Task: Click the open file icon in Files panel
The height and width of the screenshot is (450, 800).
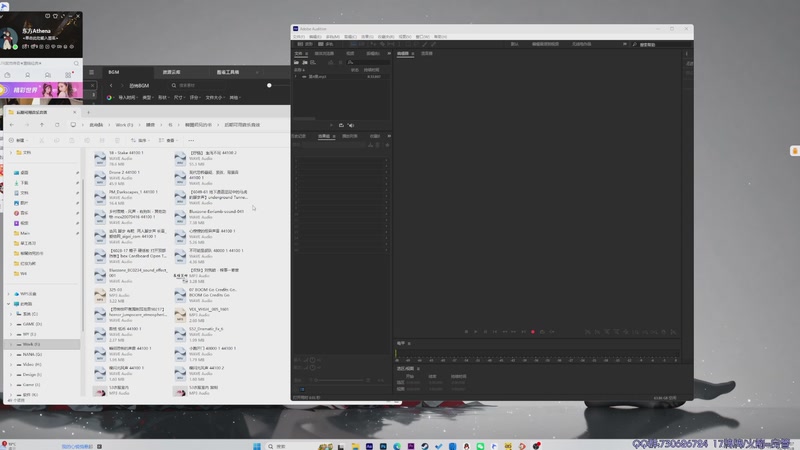Action: (x=296, y=62)
